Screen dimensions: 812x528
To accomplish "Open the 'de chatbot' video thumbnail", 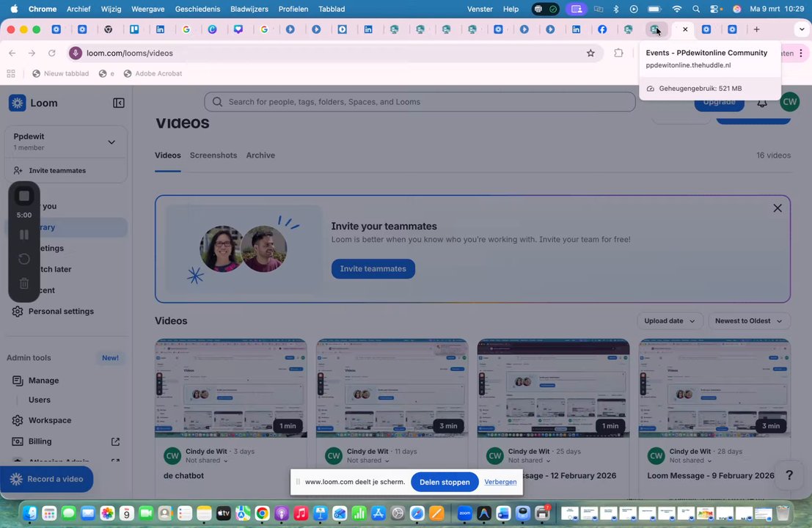I will coord(231,388).
